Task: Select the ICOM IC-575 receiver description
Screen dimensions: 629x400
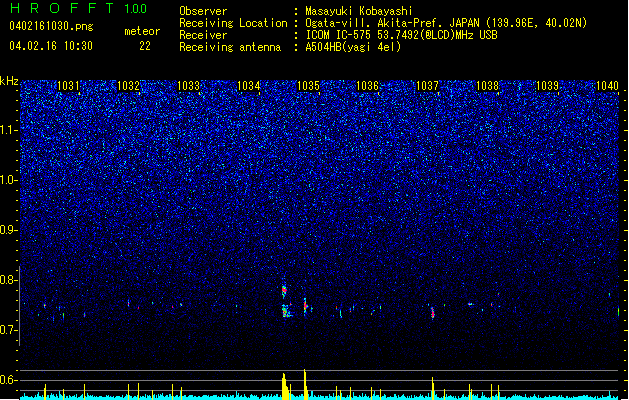Action: (x=401, y=35)
